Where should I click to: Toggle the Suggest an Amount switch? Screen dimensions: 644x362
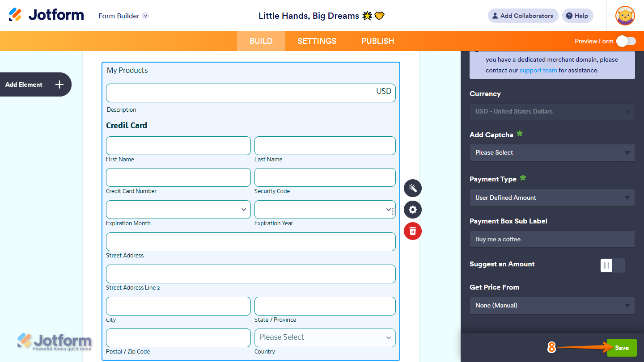(613, 265)
